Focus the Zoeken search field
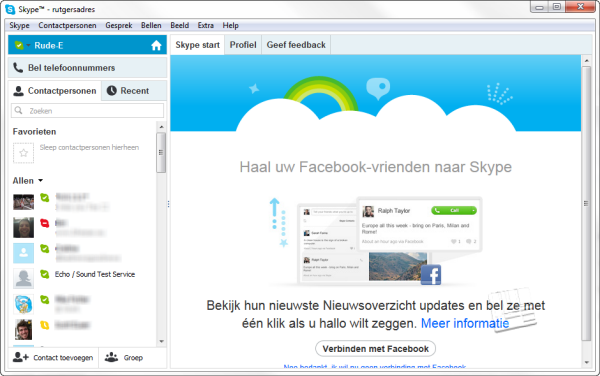This screenshot has height=376, width=600. click(88, 111)
